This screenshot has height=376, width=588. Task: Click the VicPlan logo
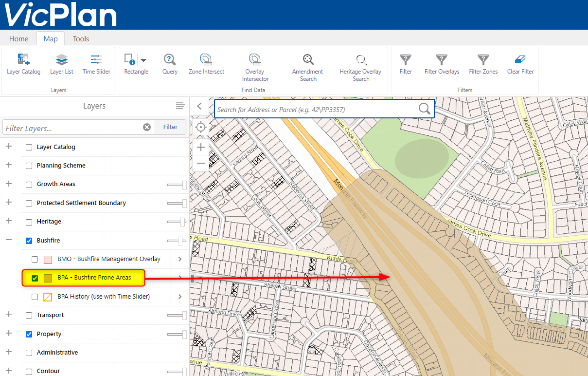pyautogui.click(x=60, y=14)
